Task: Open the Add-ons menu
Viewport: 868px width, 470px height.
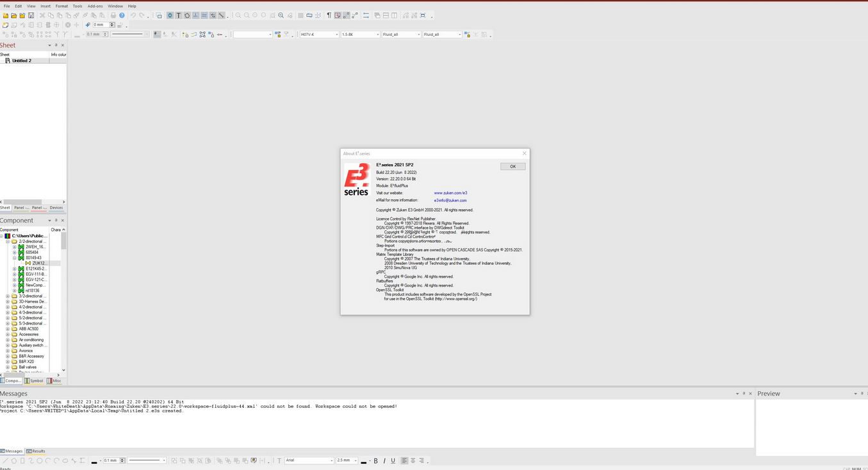Action: [95, 6]
